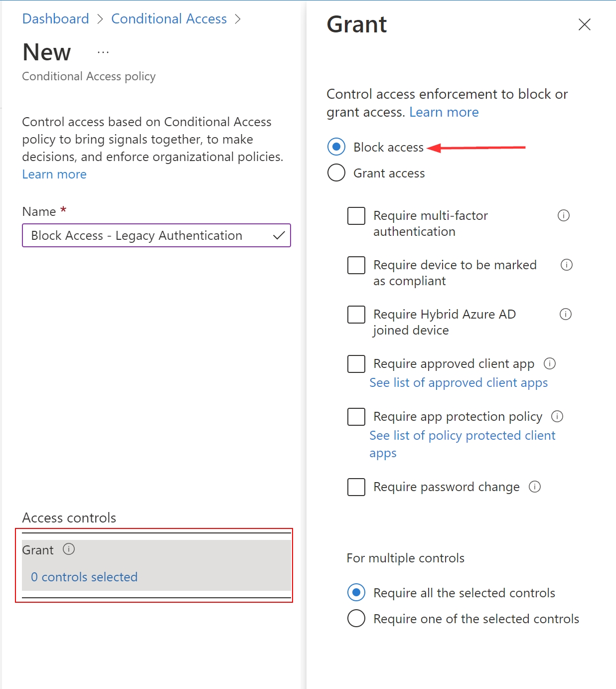Check the Require password change option
This screenshot has width=616, height=689.
[356, 487]
